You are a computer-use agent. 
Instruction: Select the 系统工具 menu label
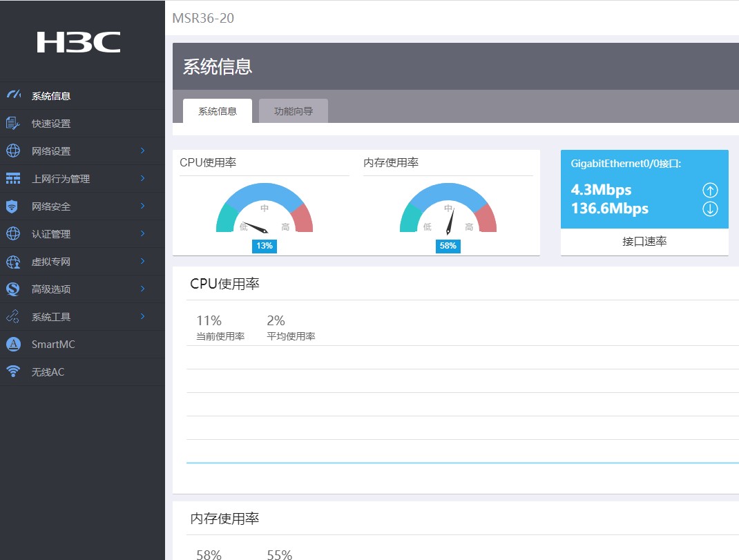(51, 317)
